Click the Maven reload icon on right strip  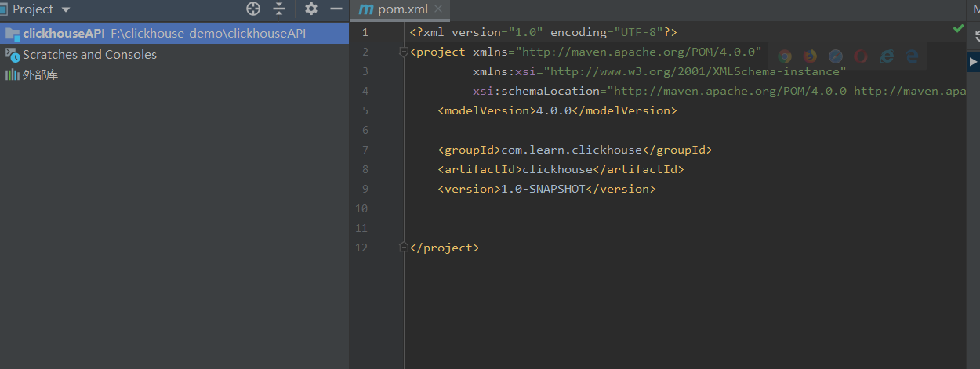click(976, 35)
